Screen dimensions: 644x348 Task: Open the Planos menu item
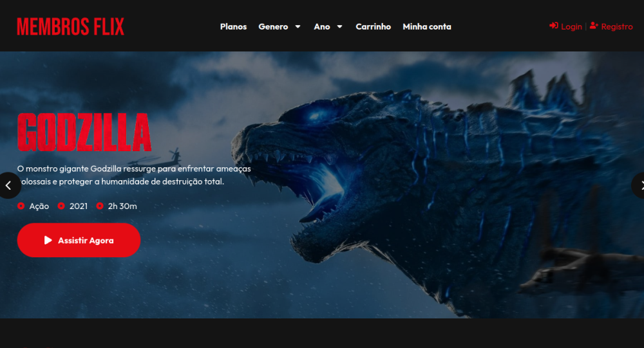[x=233, y=26]
